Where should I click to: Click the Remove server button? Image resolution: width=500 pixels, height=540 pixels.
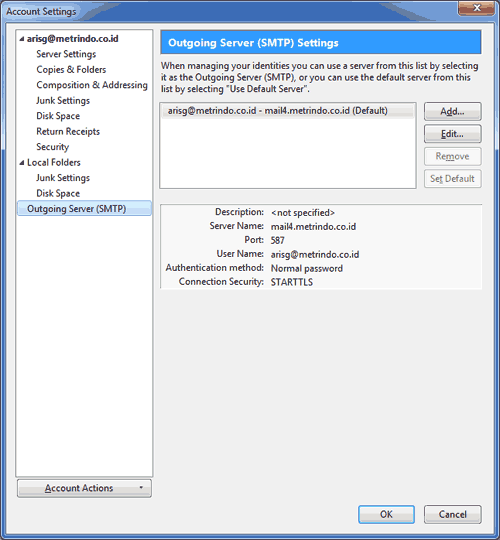452,156
